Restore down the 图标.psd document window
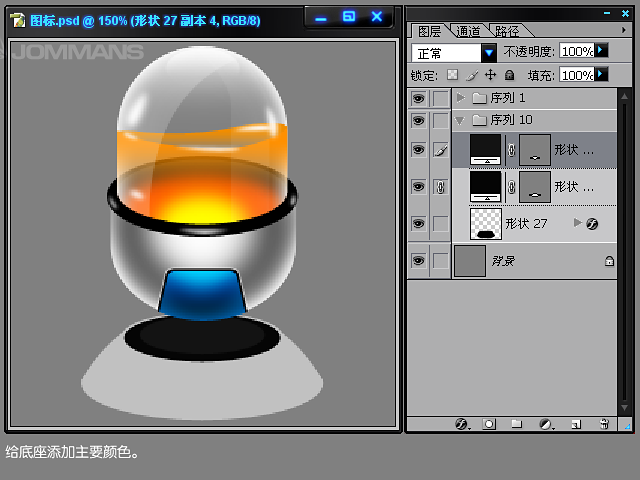640x480 pixels. (x=349, y=16)
